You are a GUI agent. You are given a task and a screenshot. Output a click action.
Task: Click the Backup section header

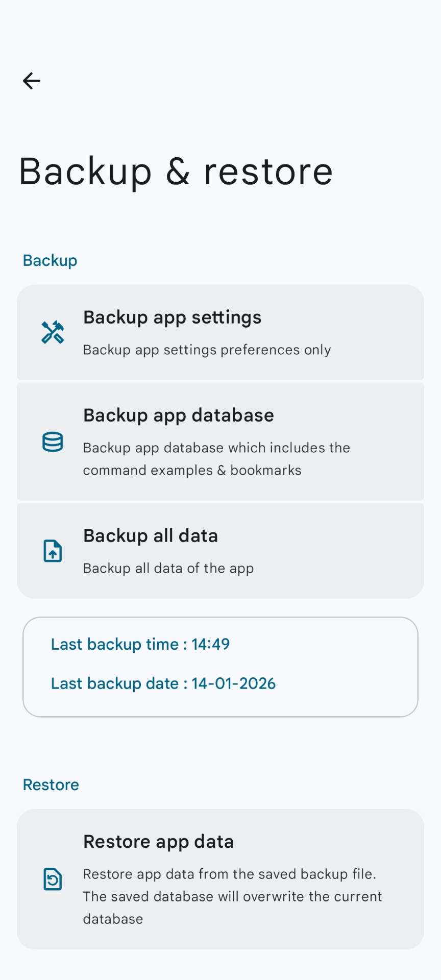(x=50, y=260)
